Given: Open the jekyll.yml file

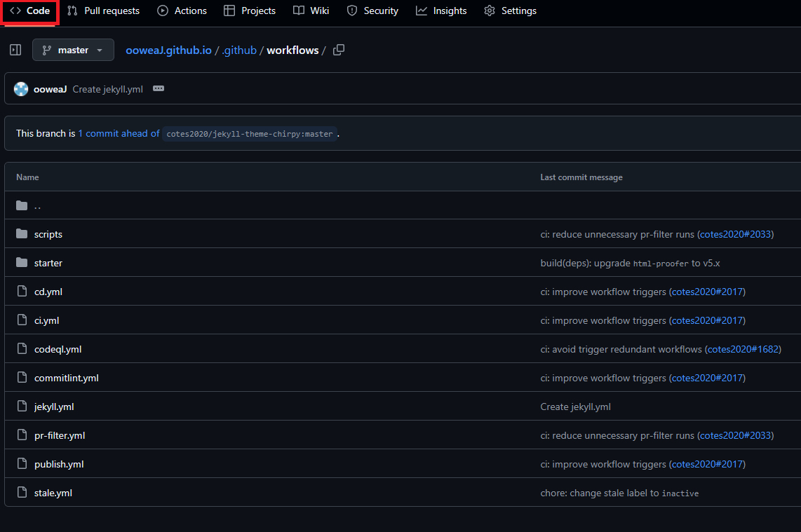Looking at the screenshot, I should pyautogui.click(x=54, y=407).
